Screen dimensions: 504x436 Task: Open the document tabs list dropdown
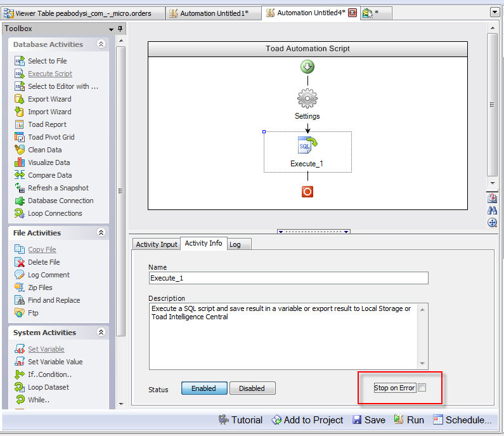pyautogui.click(x=494, y=13)
